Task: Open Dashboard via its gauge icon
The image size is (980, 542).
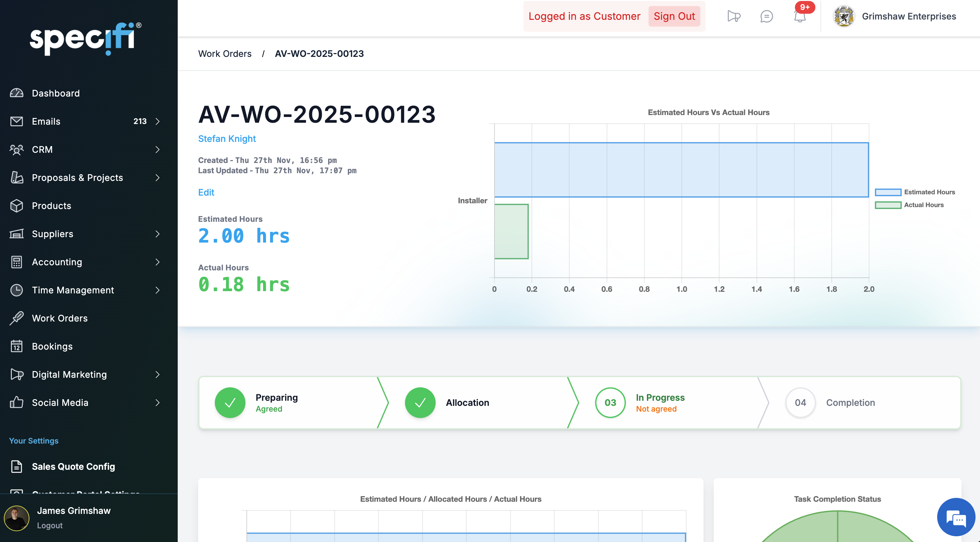Action: point(16,93)
